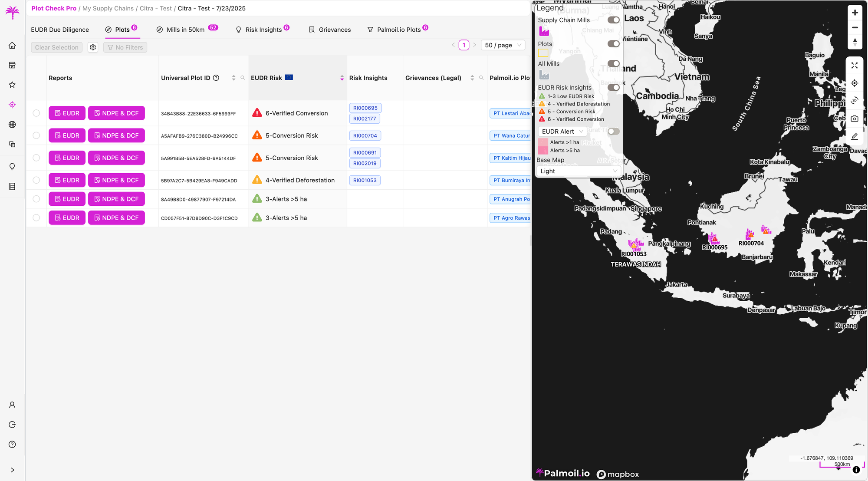Select the row radio for CD057F51 plot

tap(36, 218)
